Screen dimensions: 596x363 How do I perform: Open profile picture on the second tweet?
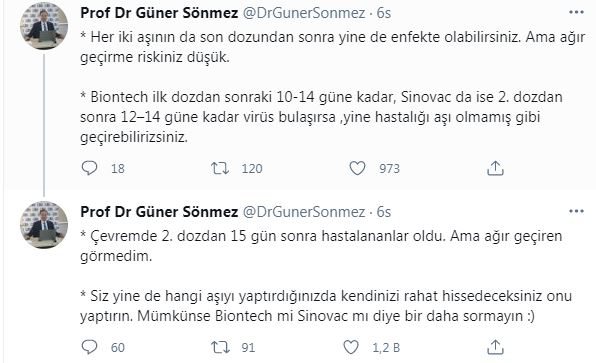(44, 225)
